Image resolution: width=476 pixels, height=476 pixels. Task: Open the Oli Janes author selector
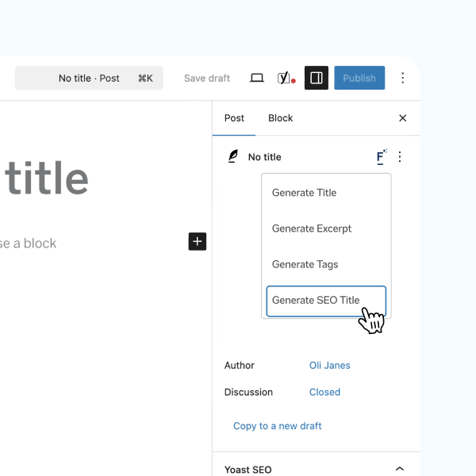pos(329,366)
